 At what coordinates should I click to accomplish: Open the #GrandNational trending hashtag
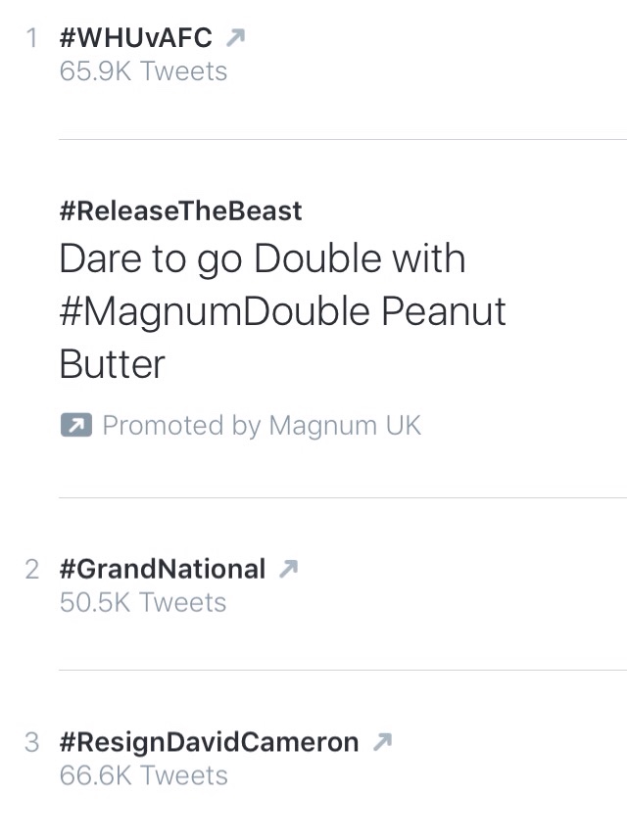tap(162, 570)
